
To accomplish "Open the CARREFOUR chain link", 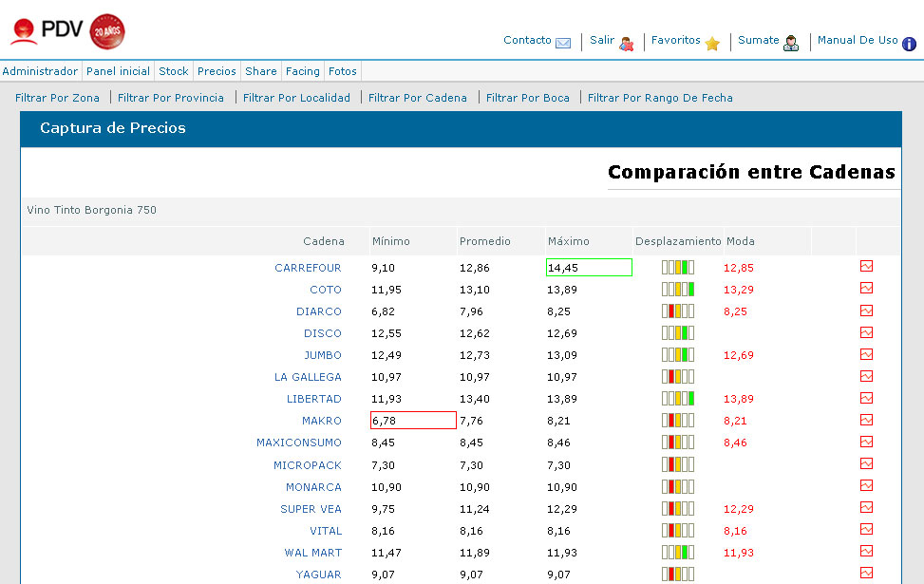I will coord(308,268).
